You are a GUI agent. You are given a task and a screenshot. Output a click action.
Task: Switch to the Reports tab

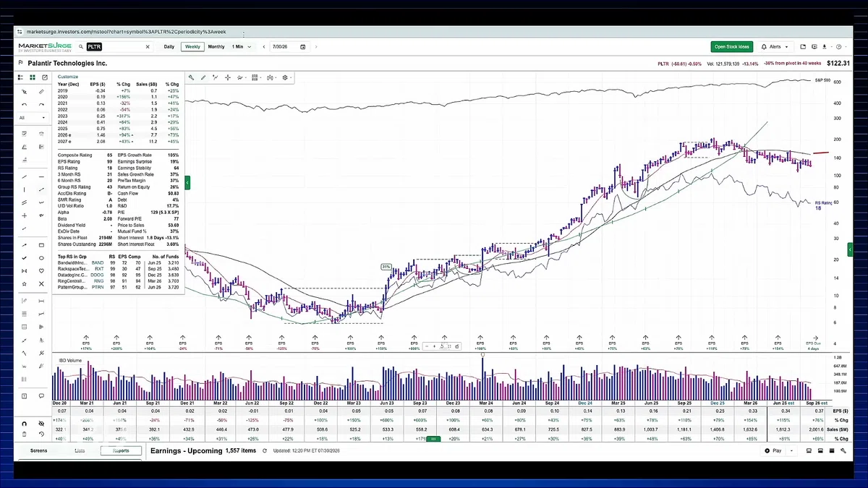tap(121, 450)
